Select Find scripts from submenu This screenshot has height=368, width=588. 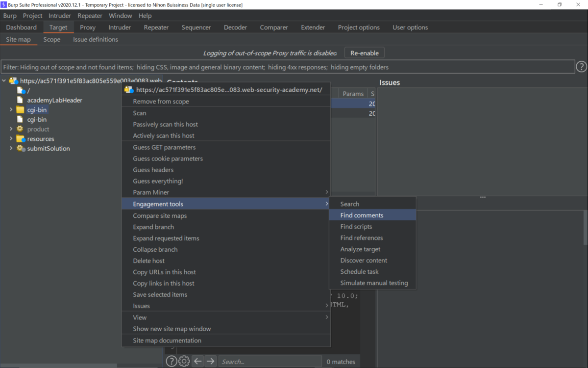372,227
